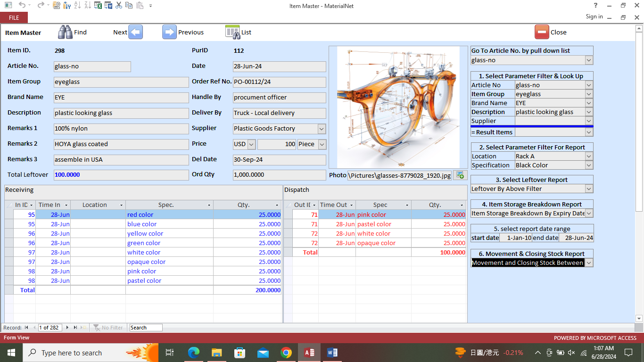Open the Result Items dropdown
The width and height of the screenshot is (644, 362).
click(x=589, y=132)
